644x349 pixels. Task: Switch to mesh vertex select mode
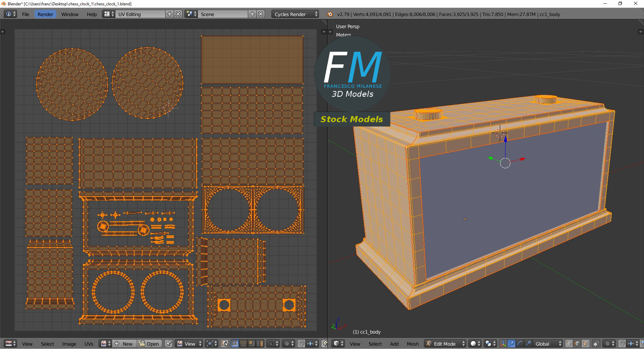click(569, 344)
